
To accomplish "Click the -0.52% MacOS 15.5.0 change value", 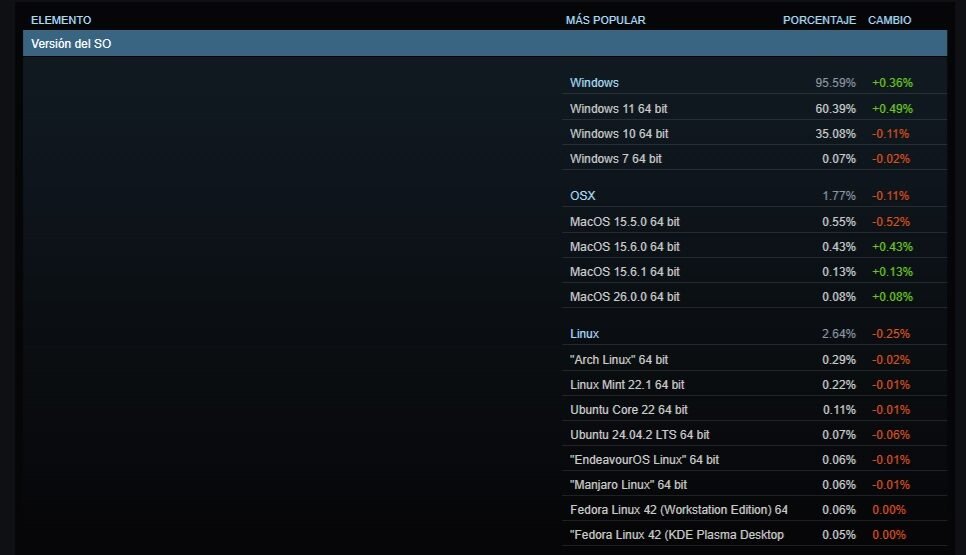I will (x=891, y=222).
